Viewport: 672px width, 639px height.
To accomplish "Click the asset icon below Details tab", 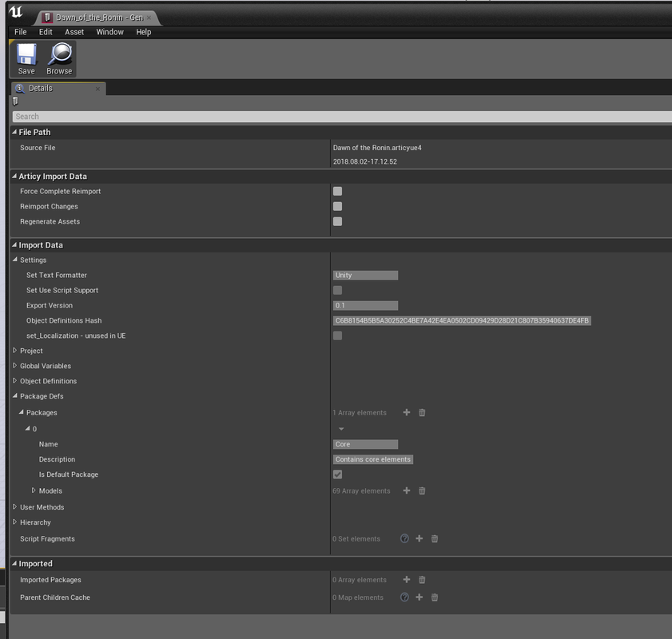I will [15, 101].
